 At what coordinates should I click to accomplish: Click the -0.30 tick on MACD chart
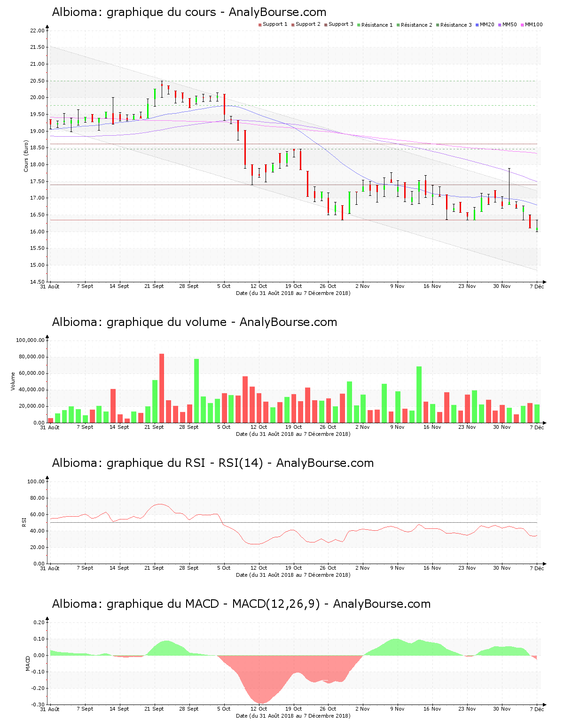tap(39, 705)
